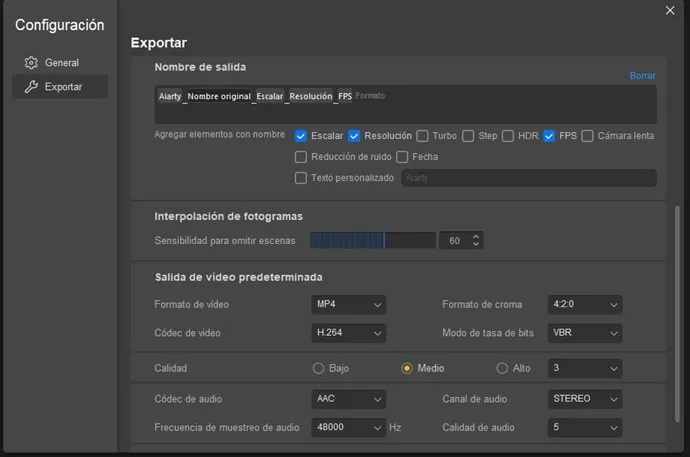Image resolution: width=690 pixels, height=457 pixels.
Task: Open the Calidad level dropdown showing 3
Action: pyautogui.click(x=585, y=368)
